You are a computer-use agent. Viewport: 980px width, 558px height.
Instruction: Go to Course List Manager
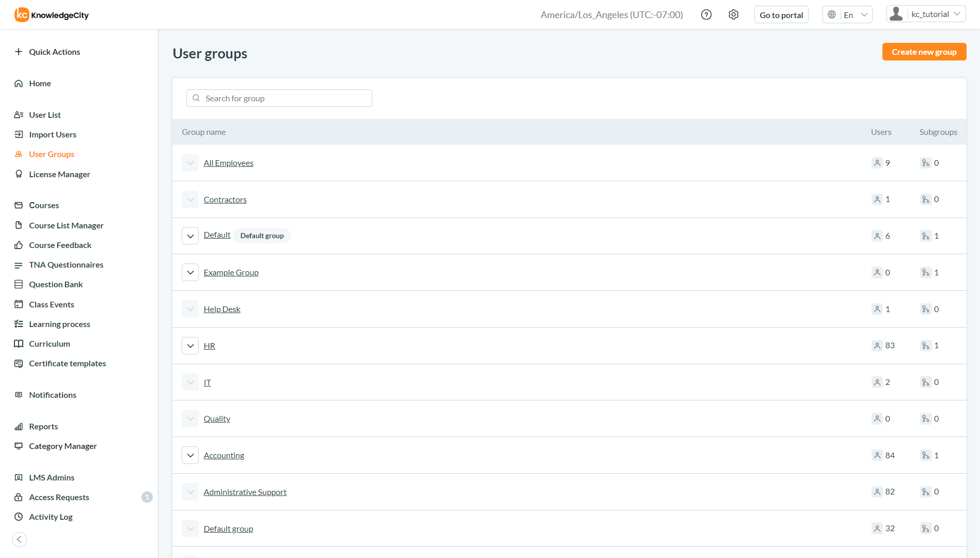(x=66, y=225)
